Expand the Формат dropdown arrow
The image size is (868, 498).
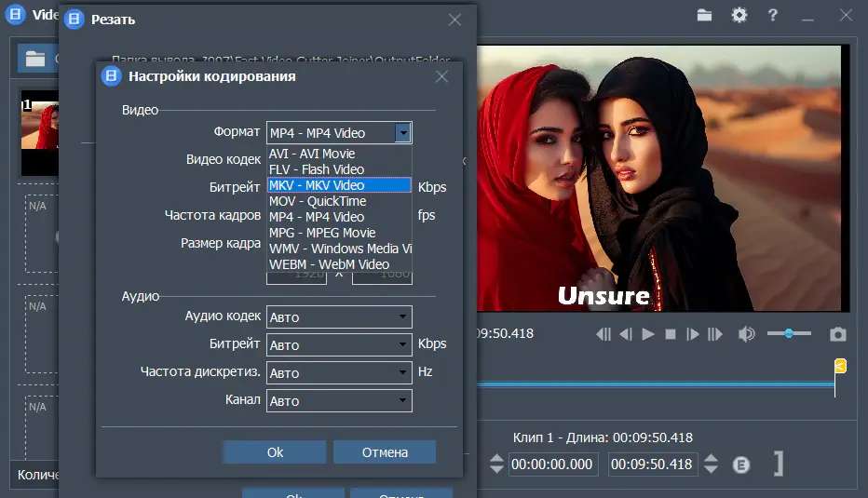click(x=402, y=133)
